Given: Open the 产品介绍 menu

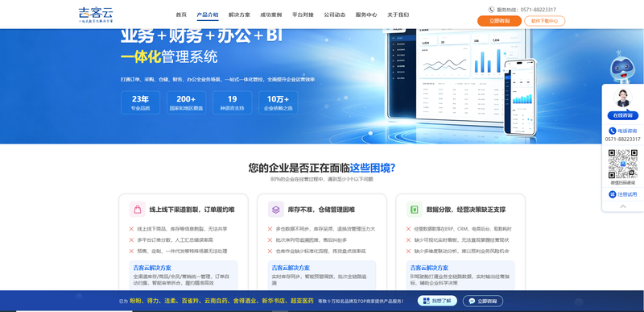Looking at the screenshot, I should pyautogui.click(x=208, y=15).
